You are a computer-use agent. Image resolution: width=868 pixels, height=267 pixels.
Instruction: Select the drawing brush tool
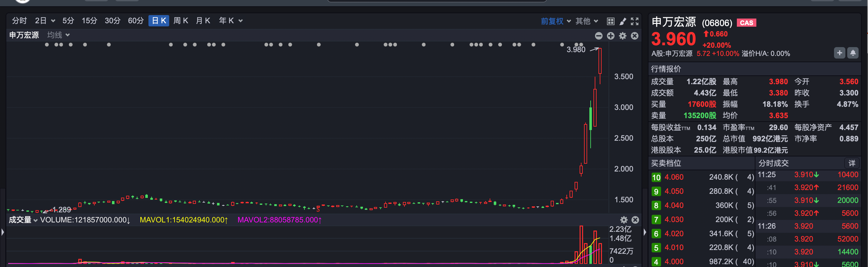[623, 21]
